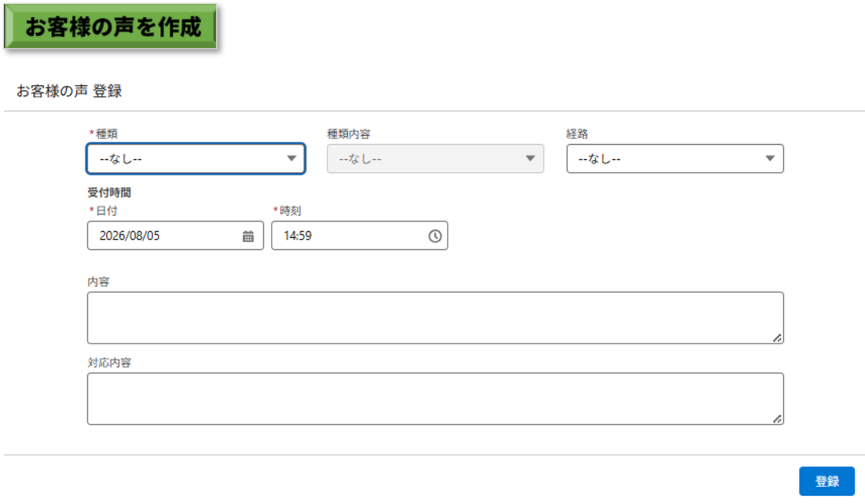Click the green お客様の声を作成 button
The height and width of the screenshot is (504, 865).
click(x=111, y=26)
